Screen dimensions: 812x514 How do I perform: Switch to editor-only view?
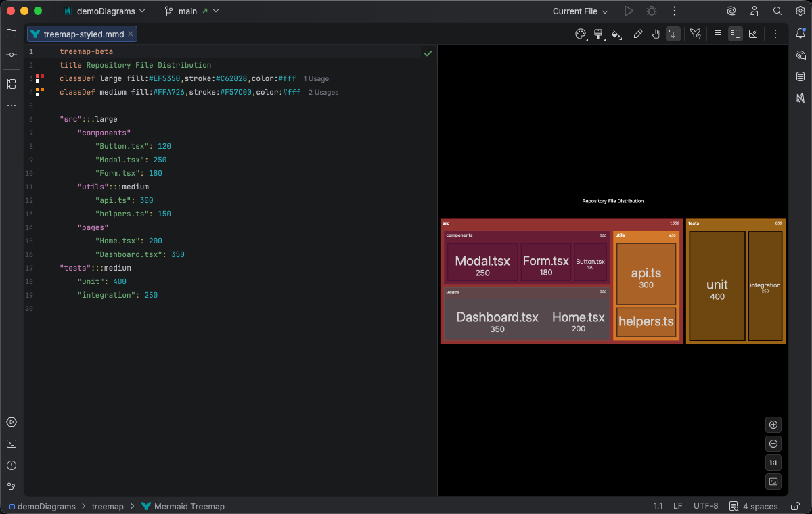coord(718,34)
